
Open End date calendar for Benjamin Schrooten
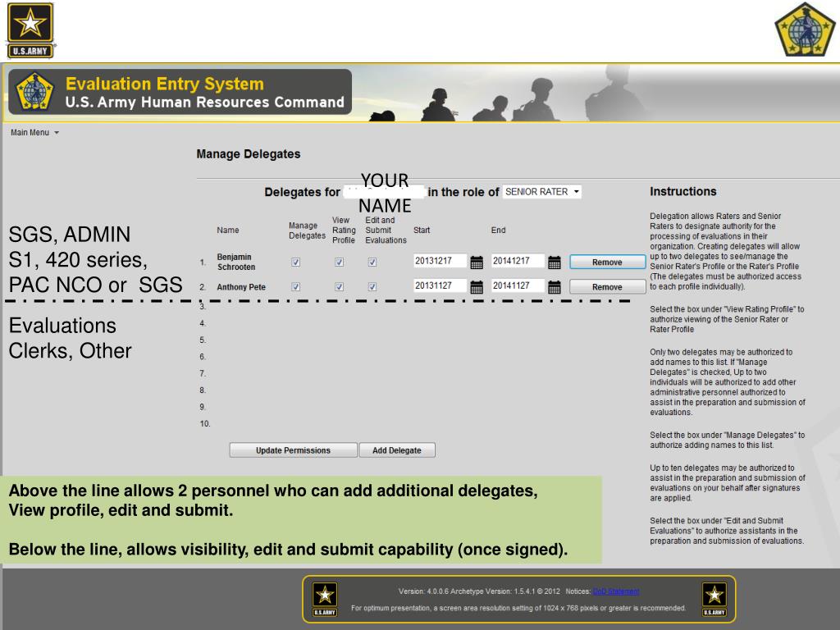point(554,262)
